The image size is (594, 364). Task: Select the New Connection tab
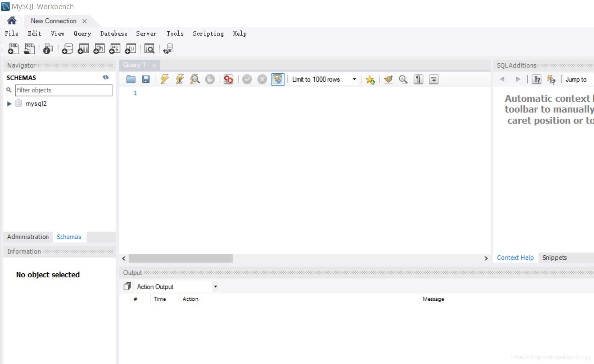click(54, 21)
